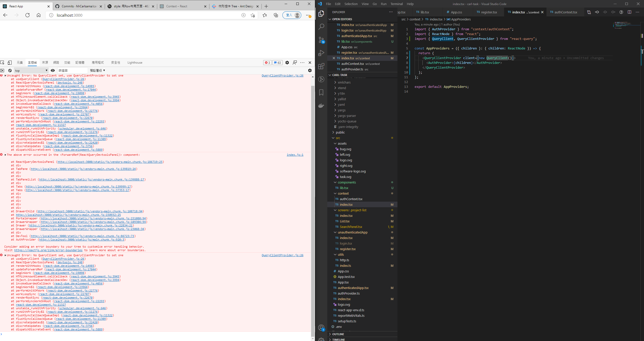Open the File menu in VS Code
The width and height of the screenshot is (644, 341).
click(x=328, y=4)
